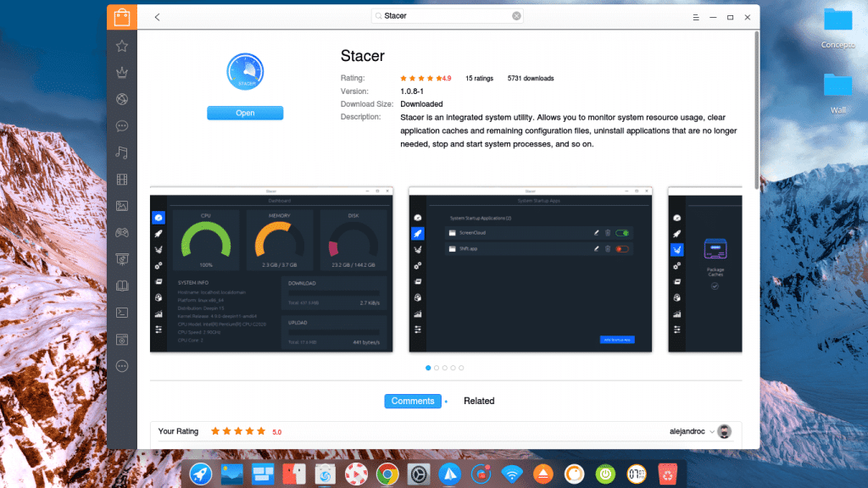Select the Internet globe category
Screen dimensions: 868x488
click(x=122, y=99)
